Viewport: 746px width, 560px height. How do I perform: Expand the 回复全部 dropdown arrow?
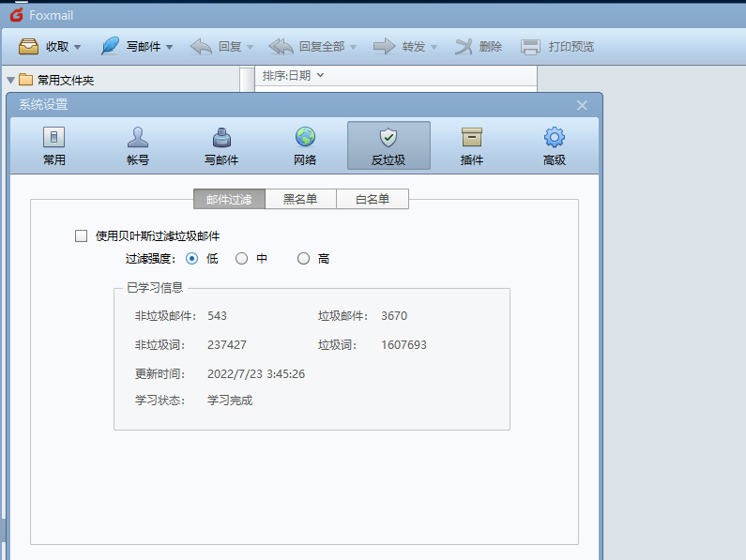(x=353, y=47)
